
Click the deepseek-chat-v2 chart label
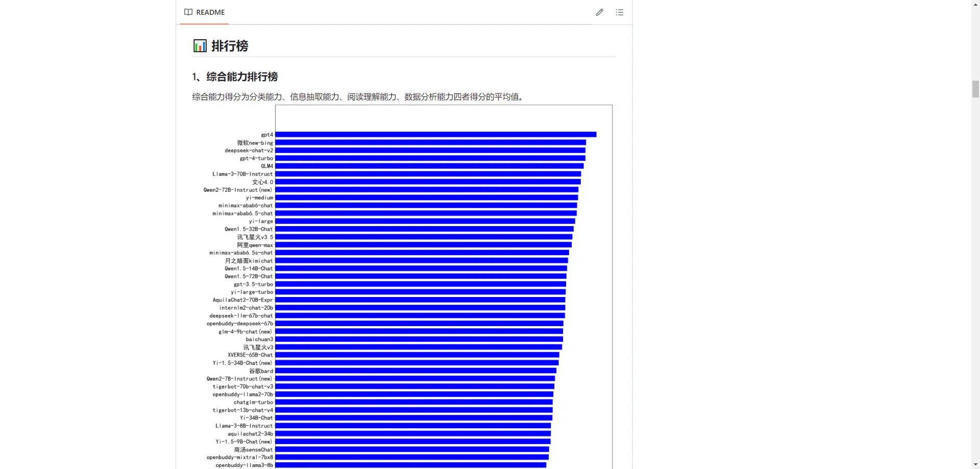249,151
